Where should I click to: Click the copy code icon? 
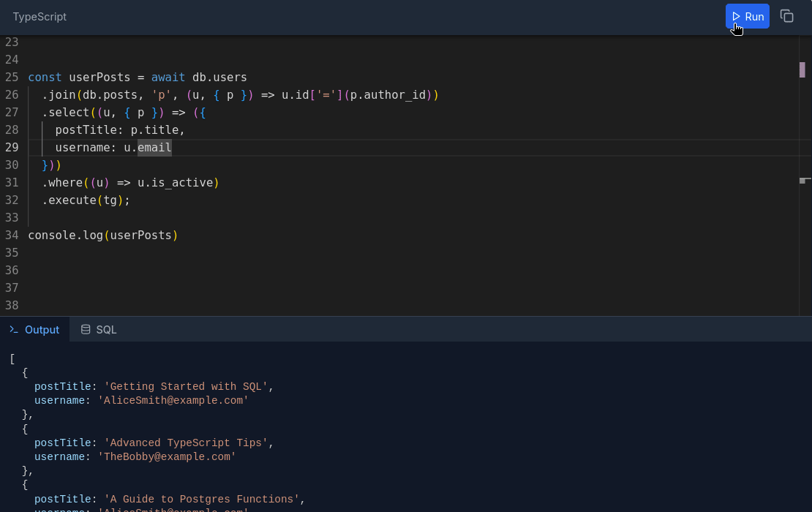tap(786, 17)
